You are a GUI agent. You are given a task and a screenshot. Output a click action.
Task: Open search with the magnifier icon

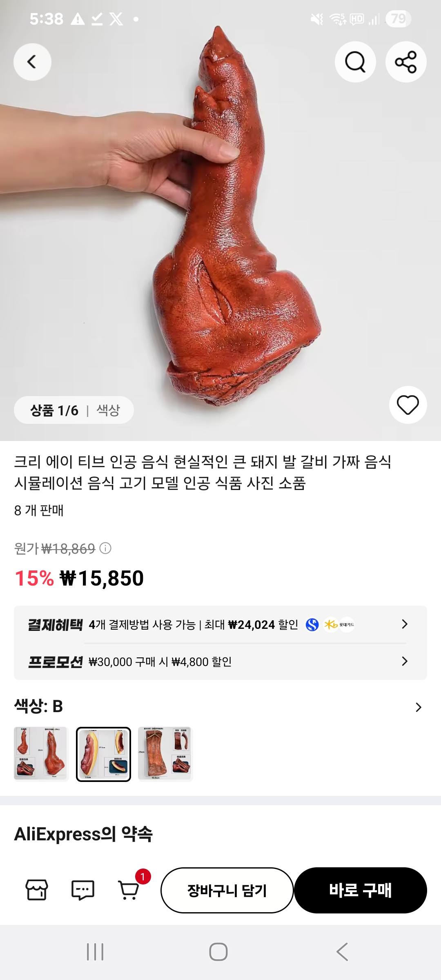tap(355, 62)
